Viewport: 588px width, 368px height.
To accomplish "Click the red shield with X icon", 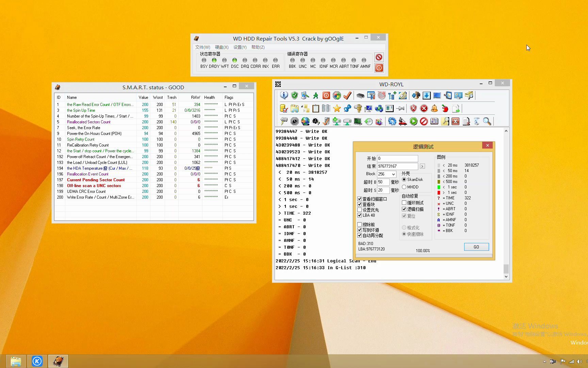I will tap(413, 108).
